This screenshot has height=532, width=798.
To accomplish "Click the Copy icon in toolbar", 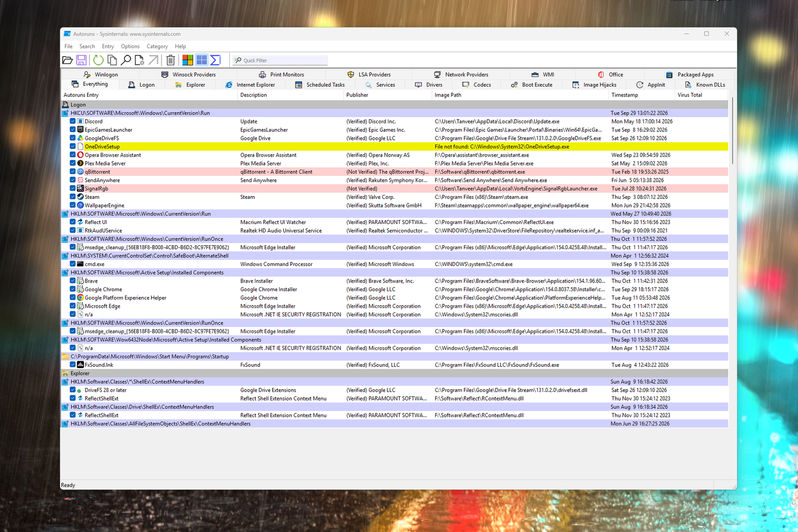I will [x=112, y=60].
